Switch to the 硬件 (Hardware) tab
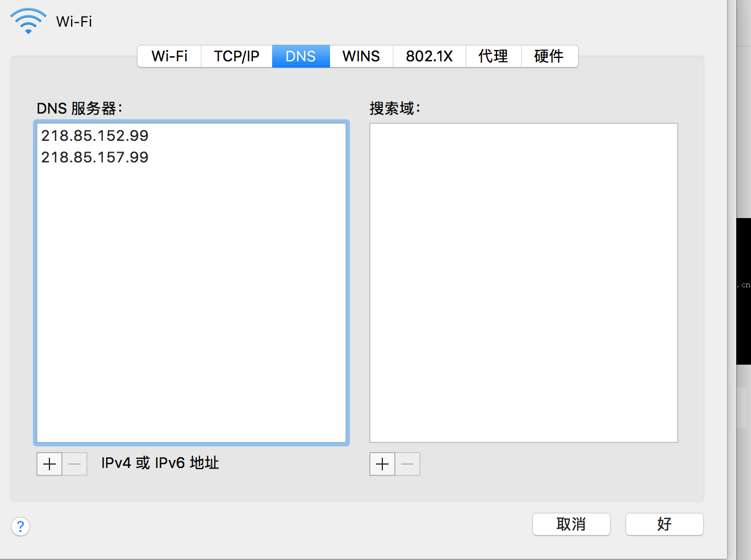Viewport: 751px width, 560px height. click(549, 56)
